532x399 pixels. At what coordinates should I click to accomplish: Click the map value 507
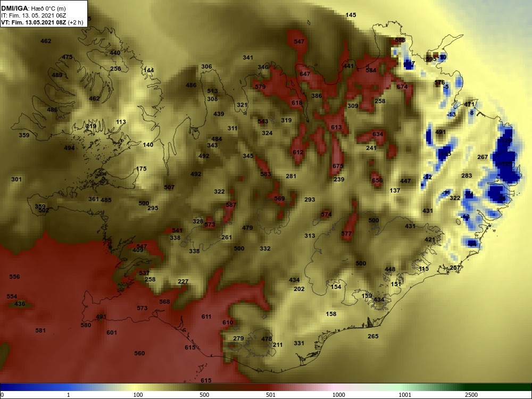point(169,187)
